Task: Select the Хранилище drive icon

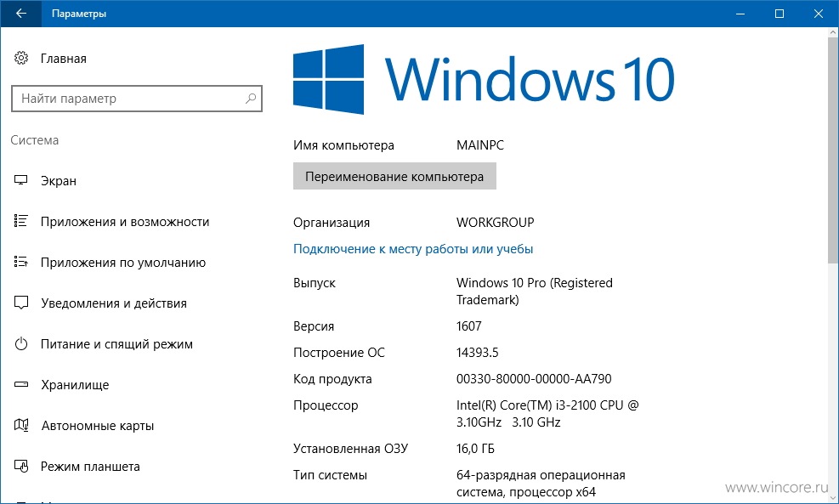Action: (21, 384)
